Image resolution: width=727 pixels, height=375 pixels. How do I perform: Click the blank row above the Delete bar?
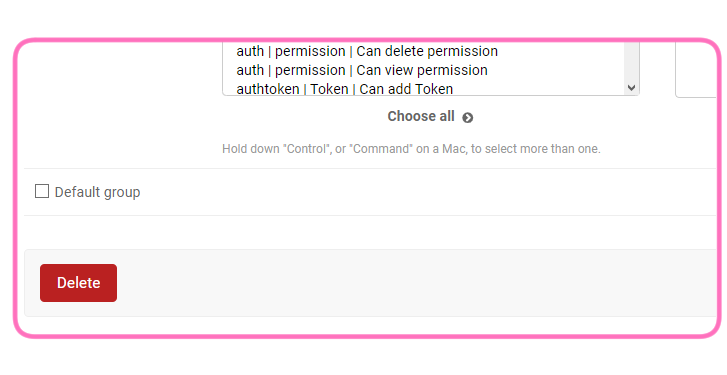coord(370,232)
